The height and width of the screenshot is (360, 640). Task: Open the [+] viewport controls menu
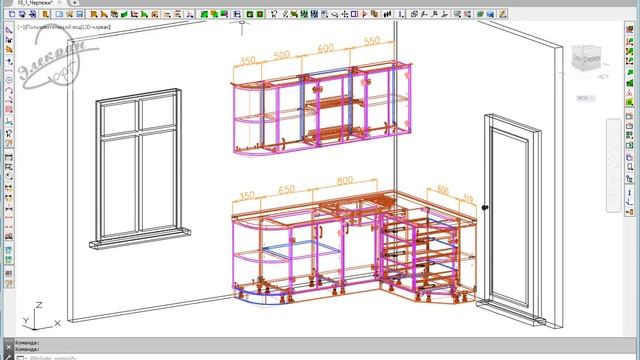coord(21,27)
